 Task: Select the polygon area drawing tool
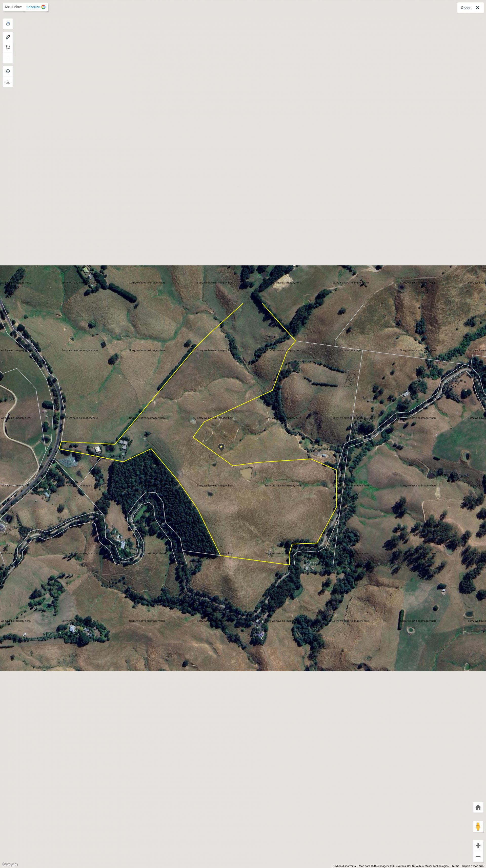pyautogui.click(x=8, y=48)
